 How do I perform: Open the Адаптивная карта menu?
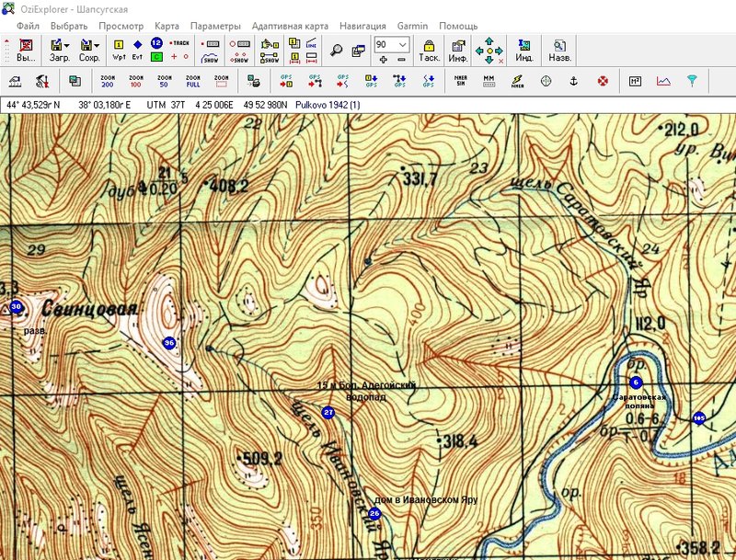[290, 26]
